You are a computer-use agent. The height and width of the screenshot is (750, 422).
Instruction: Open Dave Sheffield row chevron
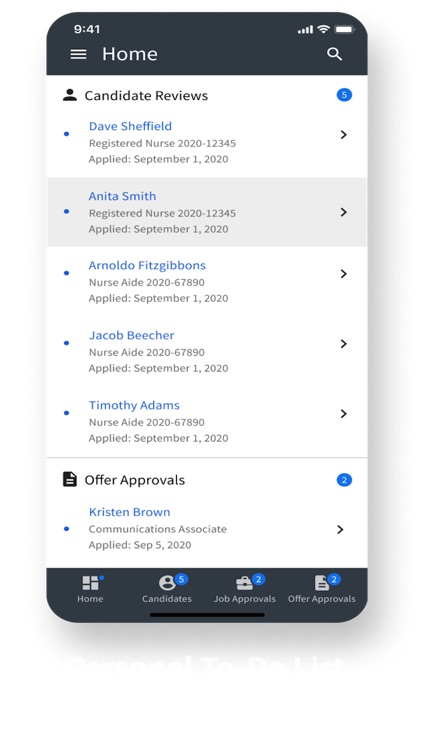344,135
